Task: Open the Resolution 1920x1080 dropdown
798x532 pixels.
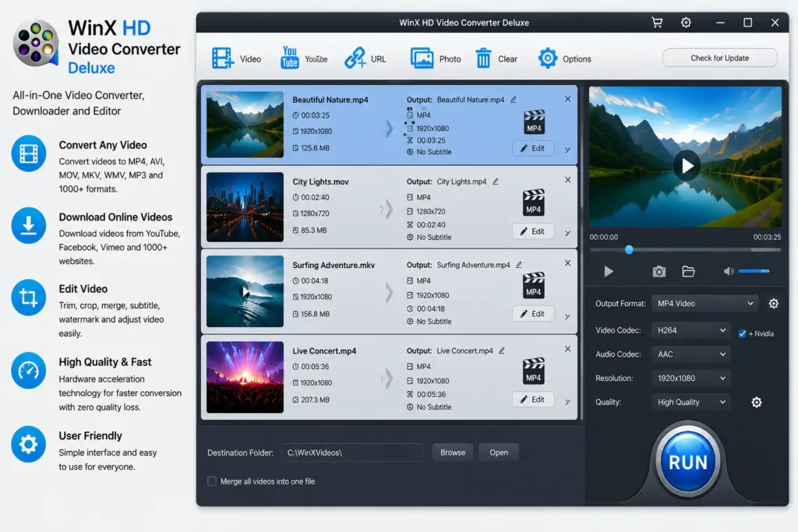Action: 690,378
